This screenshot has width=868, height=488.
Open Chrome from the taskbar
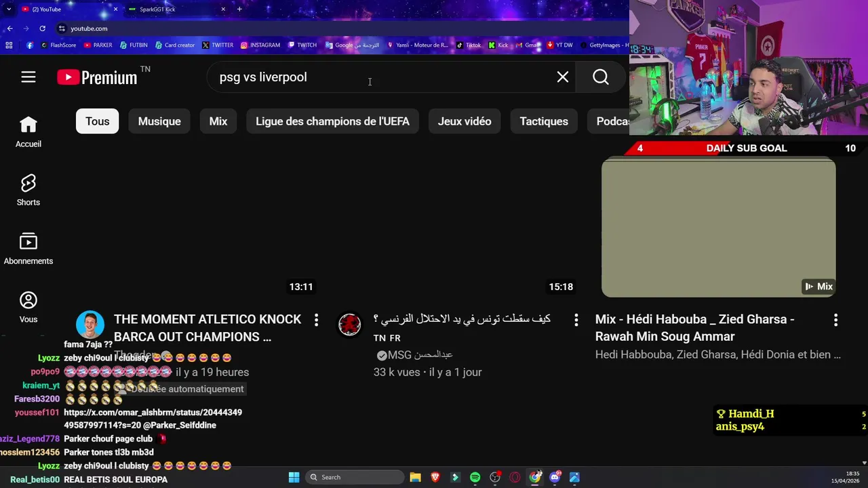click(535, 477)
